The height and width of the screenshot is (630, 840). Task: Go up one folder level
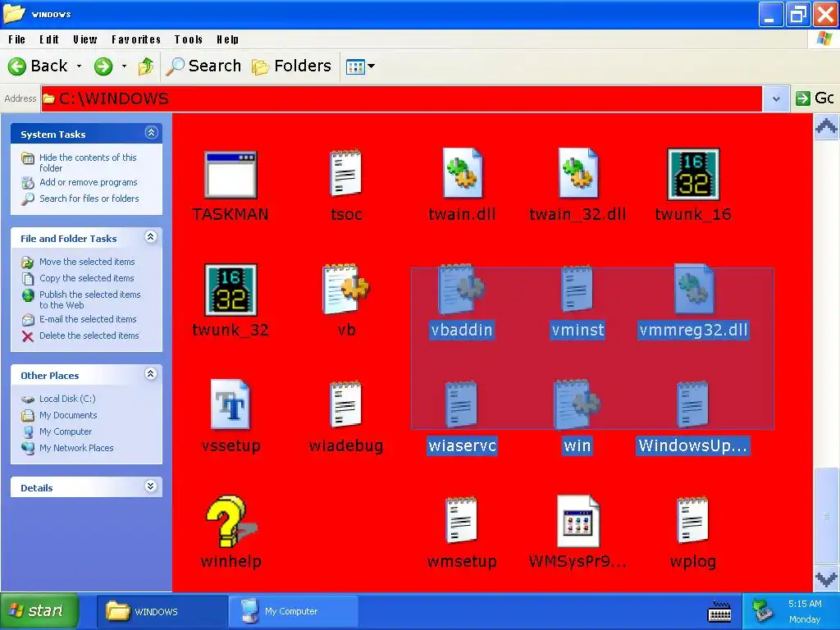(x=146, y=66)
